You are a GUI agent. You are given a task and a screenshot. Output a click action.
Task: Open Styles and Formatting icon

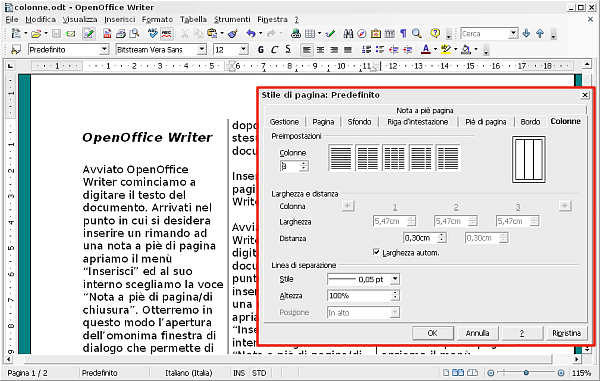point(16,49)
